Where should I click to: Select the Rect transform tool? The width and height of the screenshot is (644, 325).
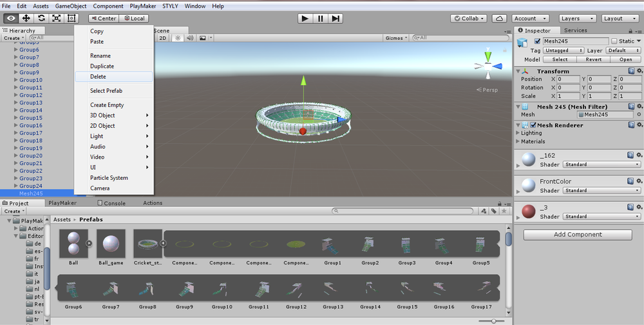[71, 18]
